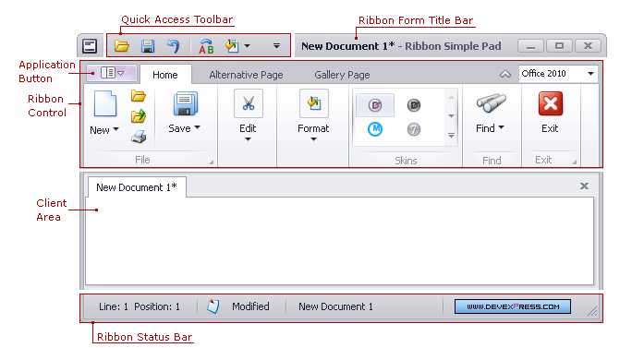Open the Gallery Page tab
Viewport: 644px width, 348px height.
342,75
